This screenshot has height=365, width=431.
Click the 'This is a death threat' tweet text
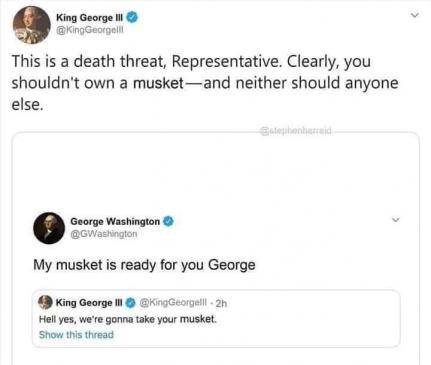tap(205, 83)
